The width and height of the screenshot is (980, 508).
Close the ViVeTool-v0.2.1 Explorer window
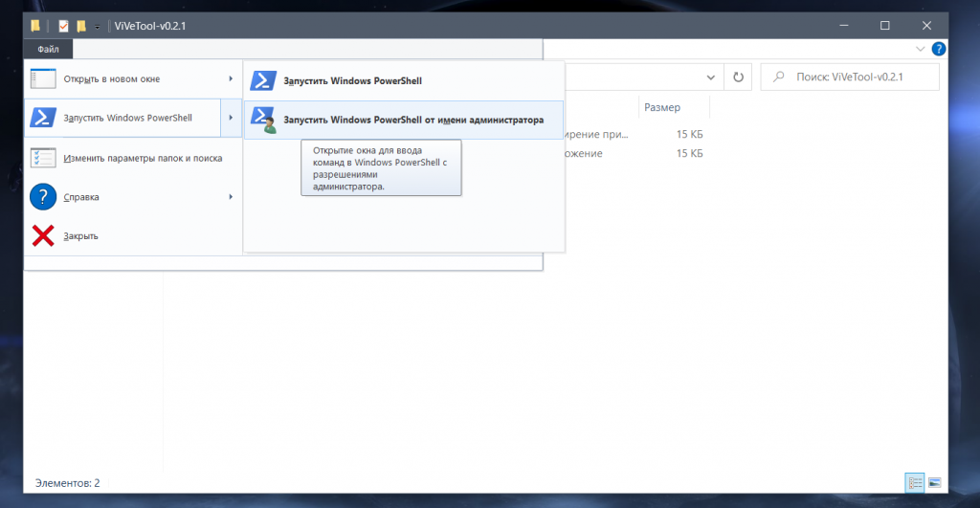click(926, 26)
